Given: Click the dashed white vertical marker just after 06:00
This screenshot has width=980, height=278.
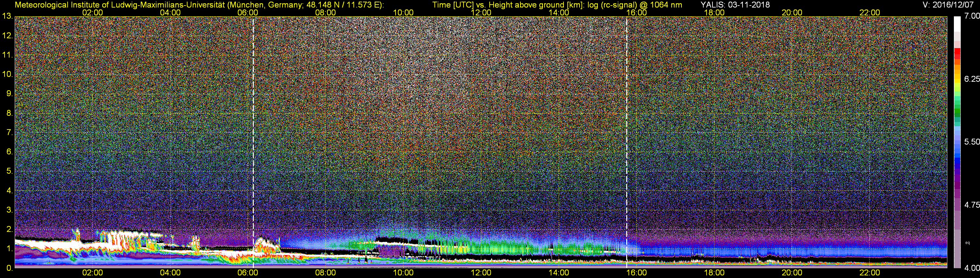Looking at the screenshot, I should click(x=253, y=142).
